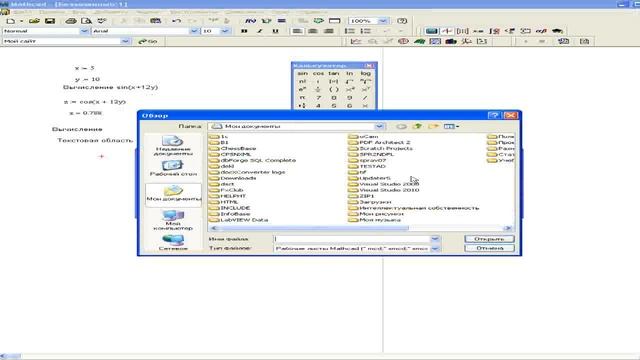Align text to the right
The height and width of the screenshot is (360, 640).
click(x=329, y=31)
